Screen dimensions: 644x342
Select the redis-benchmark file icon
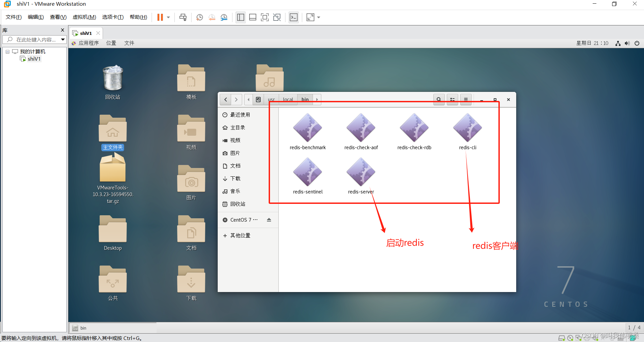click(x=308, y=128)
